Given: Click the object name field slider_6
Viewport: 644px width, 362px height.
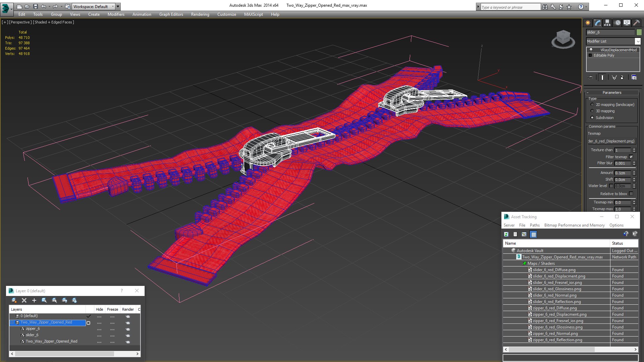Looking at the screenshot, I should coord(610,32).
